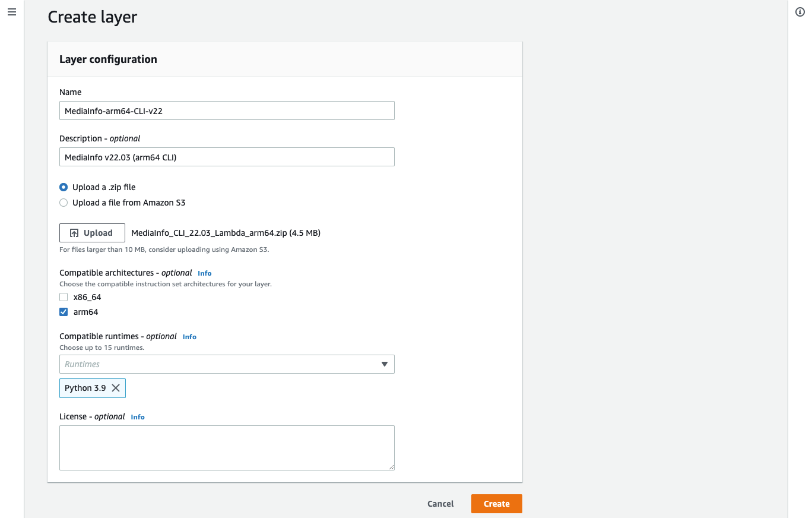Uncheck the arm64 architecture checkbox
The width and height of the screenshot is (812, 518).
(x=64, y=311)
